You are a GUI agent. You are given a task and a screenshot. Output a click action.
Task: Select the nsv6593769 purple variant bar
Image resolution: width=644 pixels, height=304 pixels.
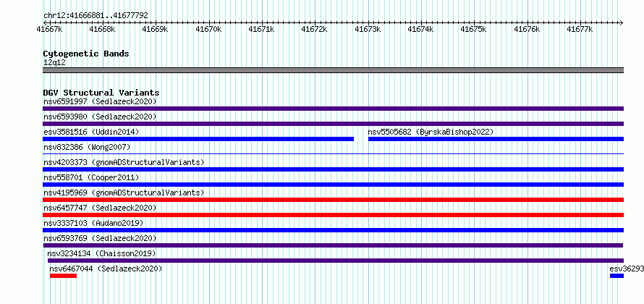[333, 245]
